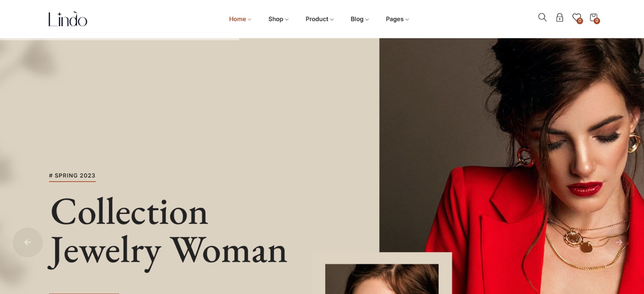Expand the Product dropdown chevron

coord(332,19)
